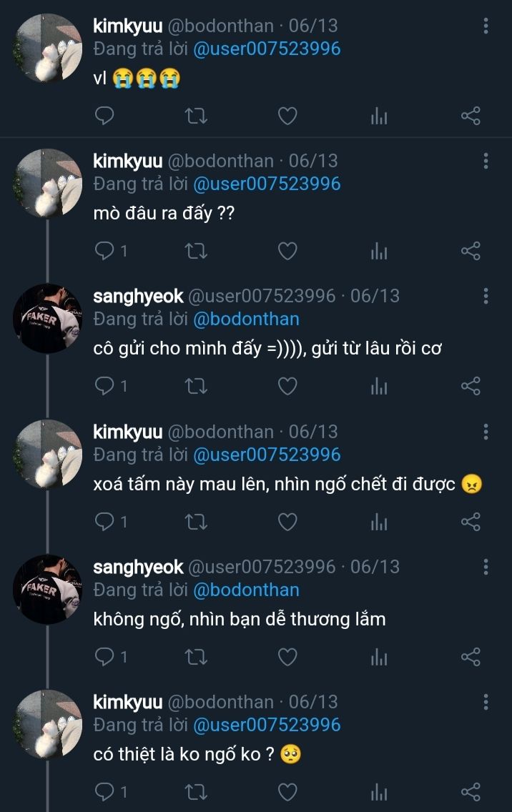Viewport: 512px width, 812px height.
Task: Share the "mò đâu ra đấy ??" tweet
Action: pyautogui.click(x=471, y=251)
